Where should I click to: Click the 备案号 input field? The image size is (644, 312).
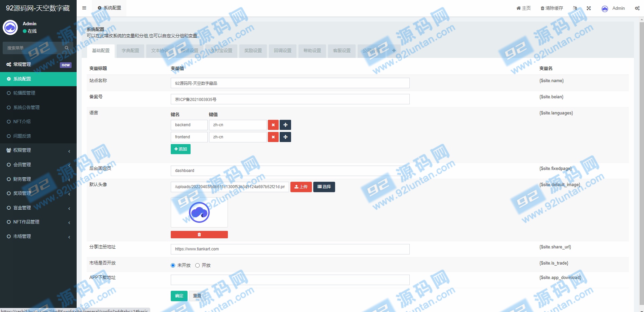point(290,99)
